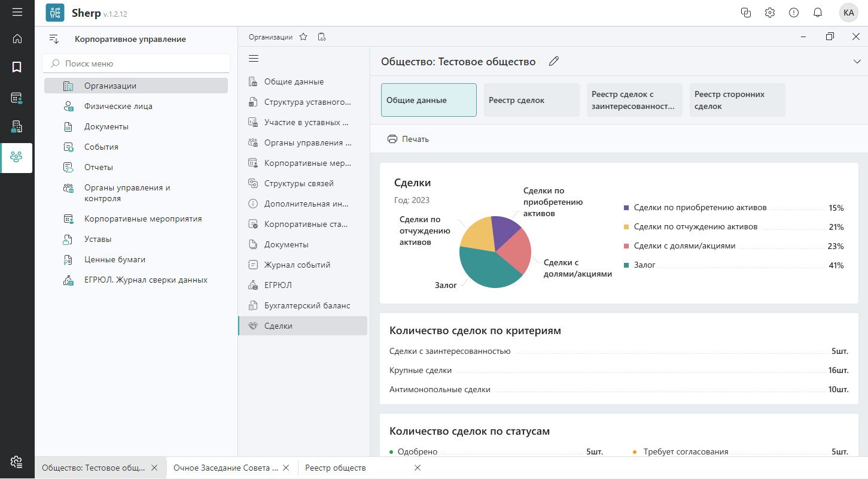Click the edit pencil next to society title
The image size is (868, 479).
coord(553,61)
